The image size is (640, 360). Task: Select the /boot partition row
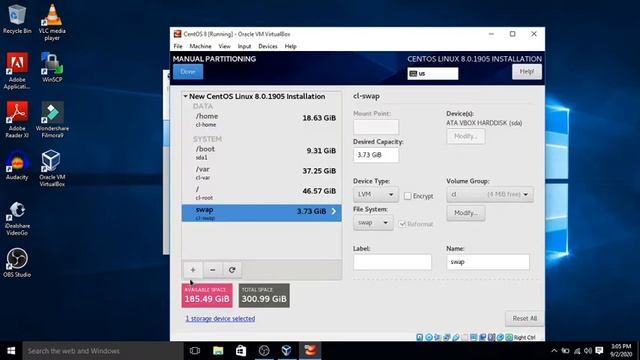pyautogui.click(x=262, y=152)
